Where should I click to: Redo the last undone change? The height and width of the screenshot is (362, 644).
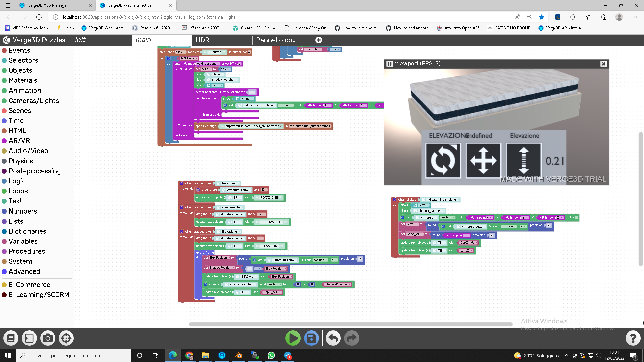(352, 338)
